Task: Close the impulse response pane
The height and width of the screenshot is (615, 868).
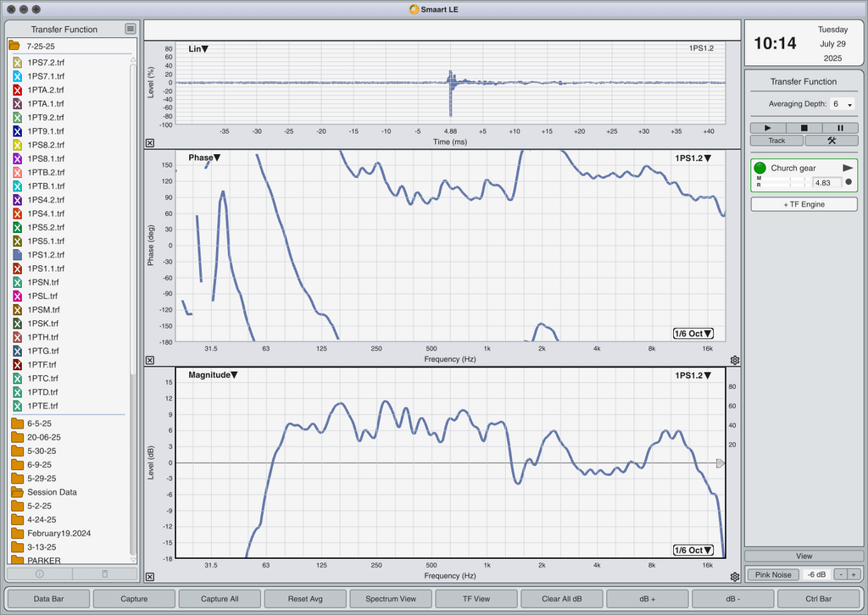Action: pos(150,142)
